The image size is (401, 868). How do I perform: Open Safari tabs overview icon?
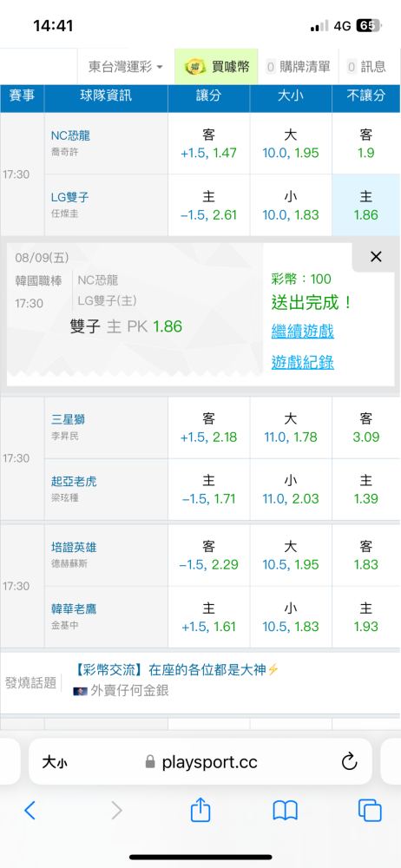(370, 811)
